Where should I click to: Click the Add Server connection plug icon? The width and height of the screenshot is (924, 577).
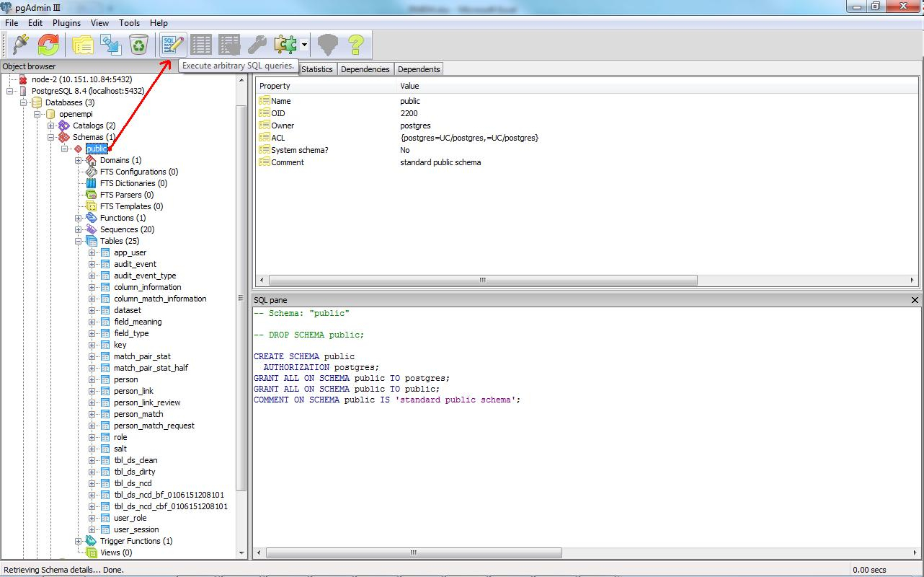(19, 44)
